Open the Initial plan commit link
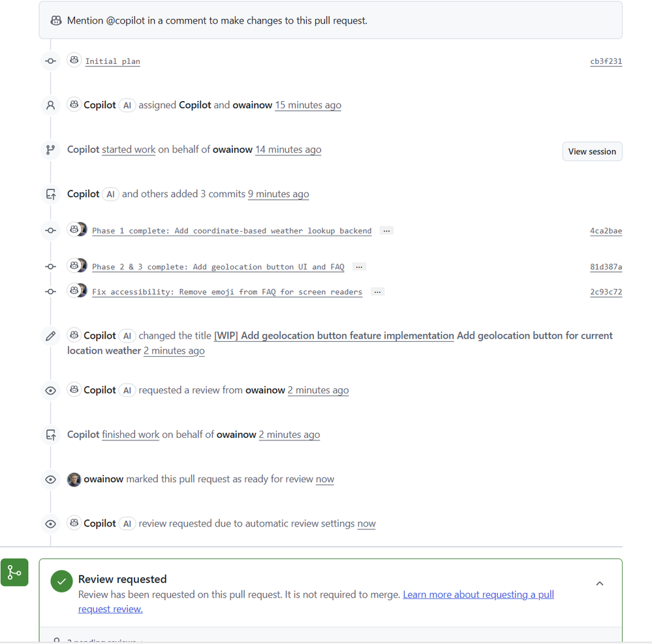Image resolution: width=652 pixels, height=644 pixels. pos(113,61)
